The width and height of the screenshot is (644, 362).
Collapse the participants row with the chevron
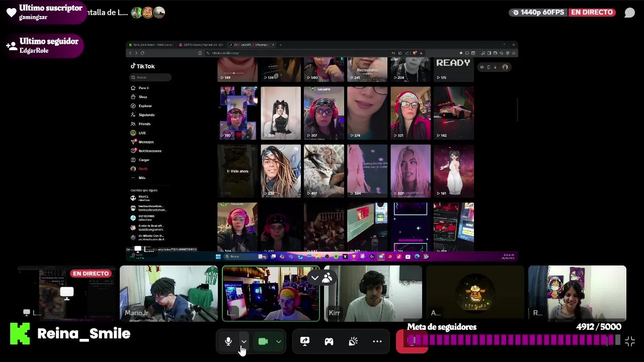315,278
